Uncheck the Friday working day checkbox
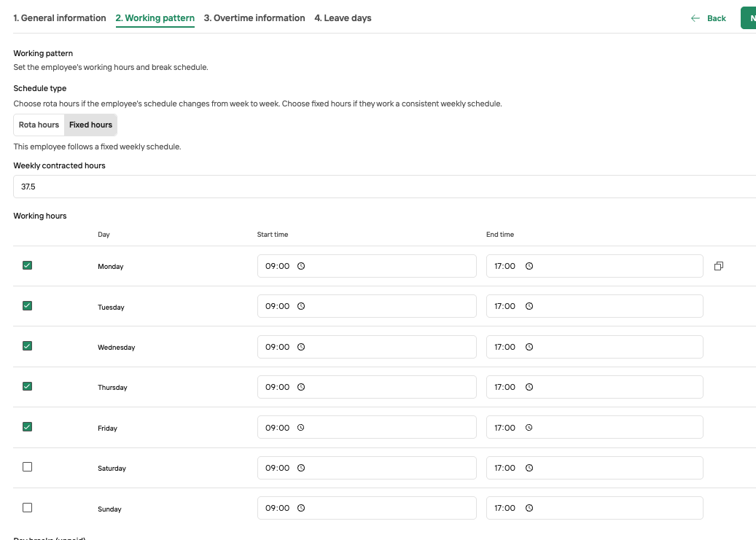Image resolution: width=756 pixels, height=540 pixels. click(x=28, y=427)
